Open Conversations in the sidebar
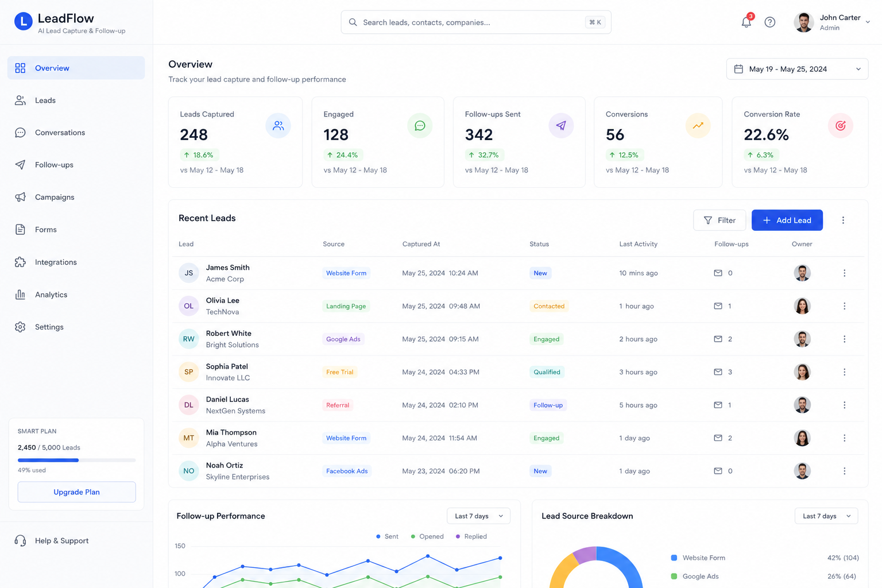Image resolution: width=882 pixels, height=588 pixels. (76, 133)
